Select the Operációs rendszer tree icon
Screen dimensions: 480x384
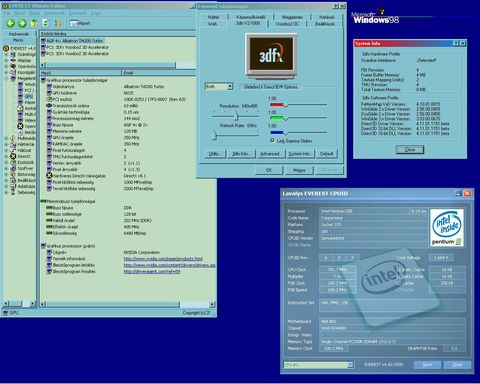coord(13,66)
